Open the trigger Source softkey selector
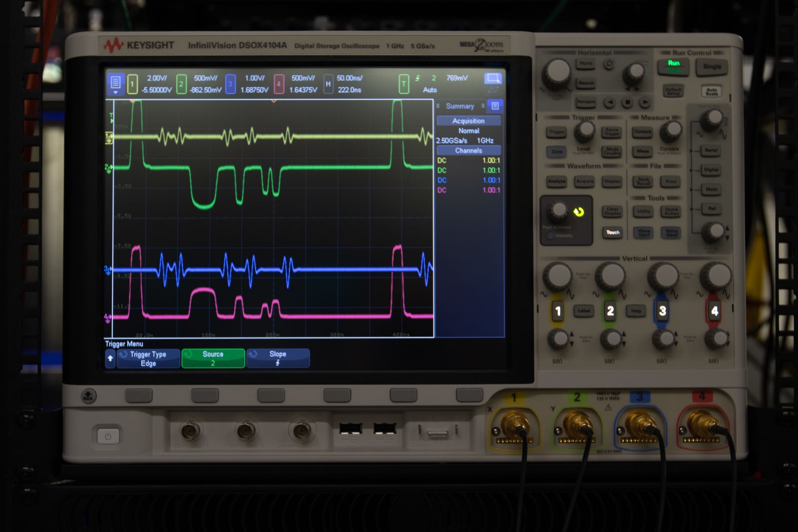Viewport: 798px width, 532px height. point(213,358)
